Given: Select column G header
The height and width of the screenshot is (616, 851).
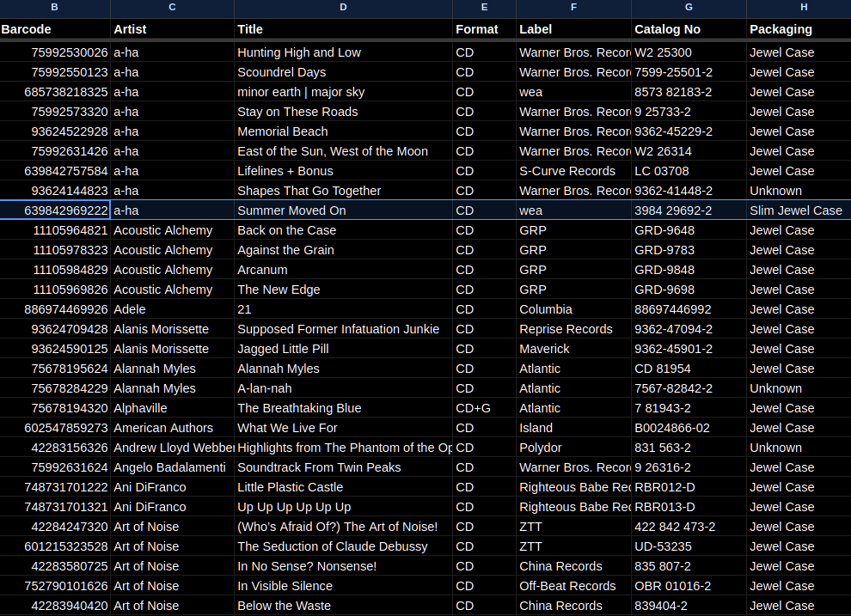Looking at the screenshot, I should click(x=689, y=7).
